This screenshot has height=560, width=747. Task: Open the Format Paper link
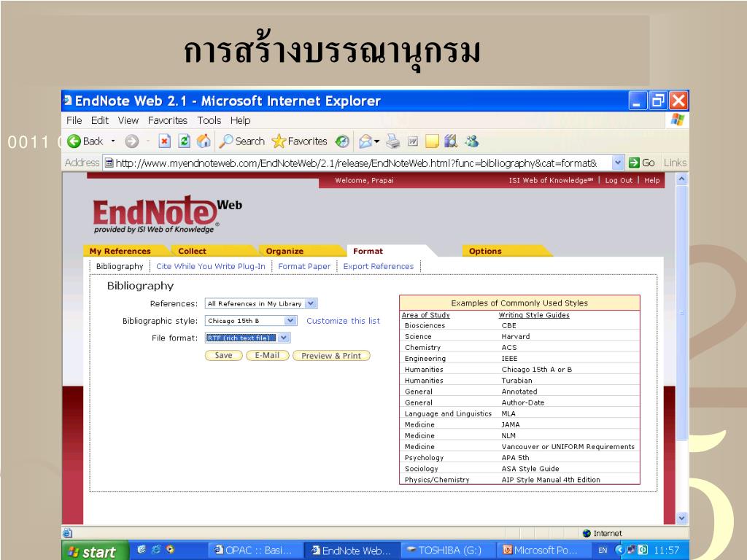click(x=304, y=266)
